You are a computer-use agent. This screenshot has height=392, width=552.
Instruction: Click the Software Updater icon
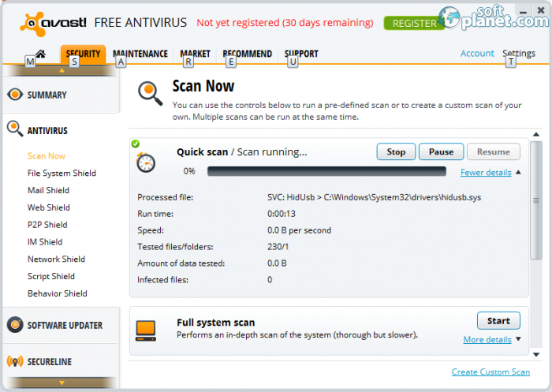click(x=15, y=325)
